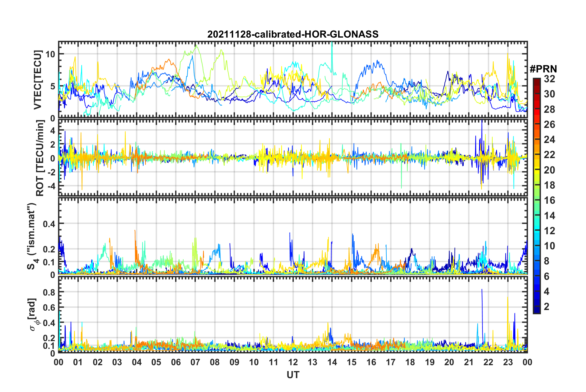586x392 pixels.
Task: Click the 0.4 tick label on the S4 axis
Action: pyautogui.click(x=49, y=224)
